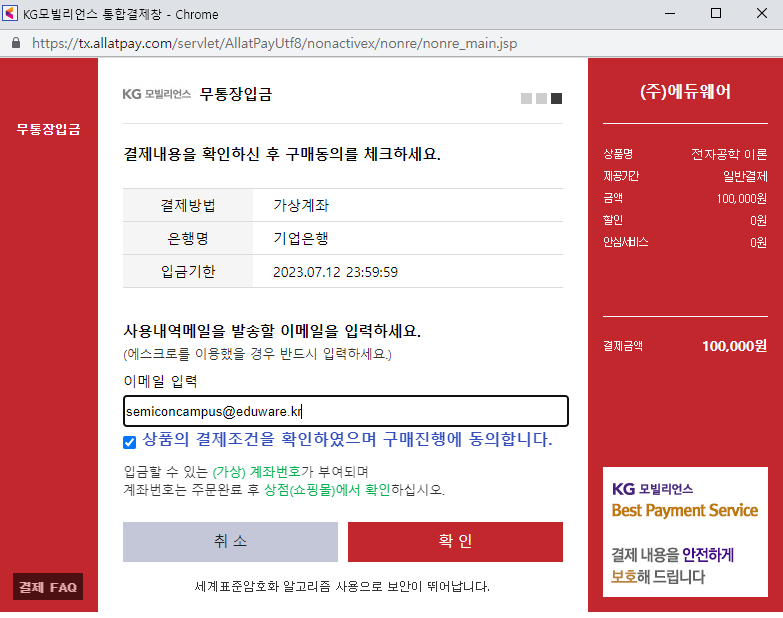The height and width of the screenshot is (618, 783).
Task: Click the 전자공학 이론 product name
Action: click(729, 154)
